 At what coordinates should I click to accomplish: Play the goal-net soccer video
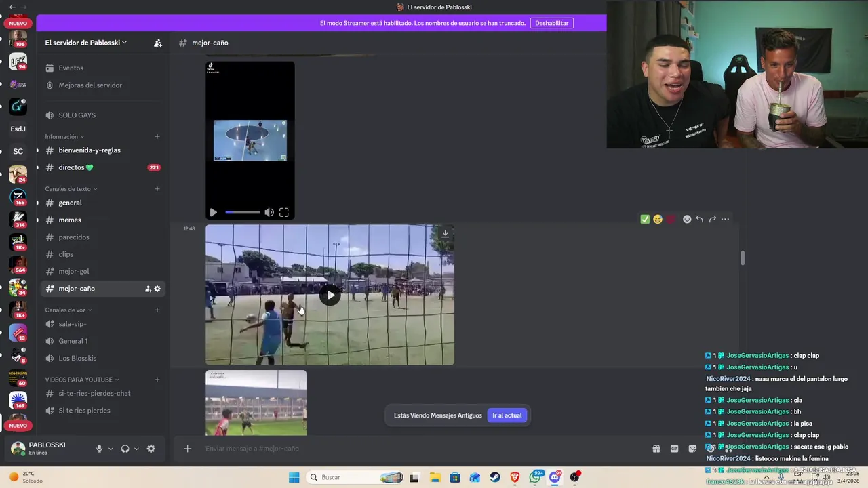tap(330, 295)
